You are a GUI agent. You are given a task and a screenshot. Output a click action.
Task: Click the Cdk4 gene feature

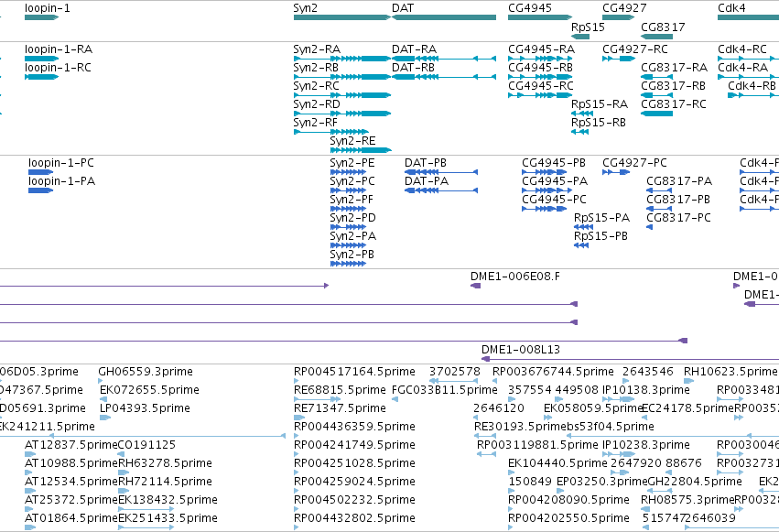pos(748,18)
